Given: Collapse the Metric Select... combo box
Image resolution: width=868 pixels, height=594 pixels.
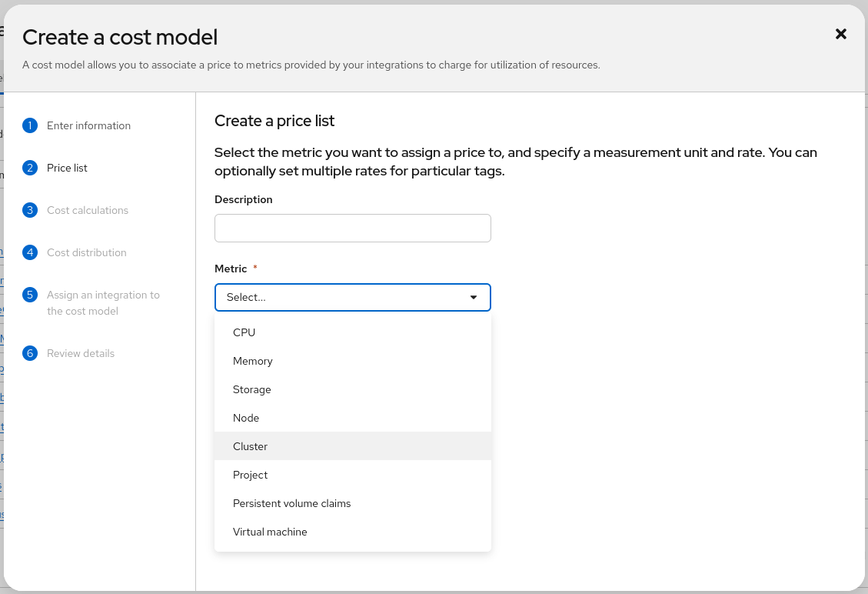Looking at the screenshot, I should pyautogui.click(x=338, y=298).
